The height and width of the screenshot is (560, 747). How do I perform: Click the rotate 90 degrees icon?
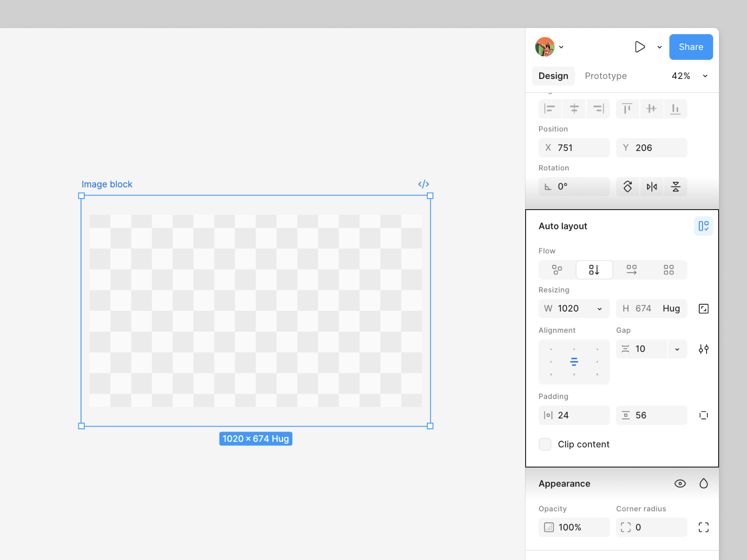click(628, 187)
